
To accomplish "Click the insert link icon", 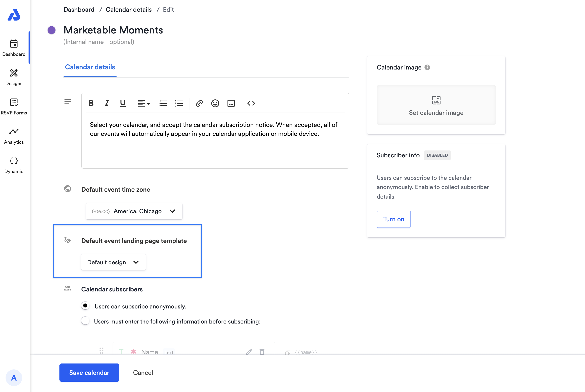I will coord(199,103).
